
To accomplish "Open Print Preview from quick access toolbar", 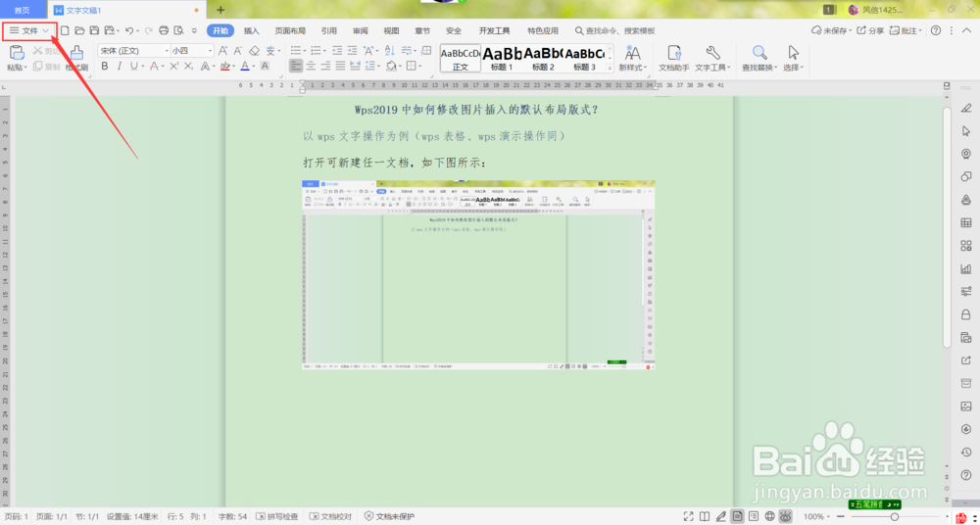I will pyautogui.click(x=178, y=30).
